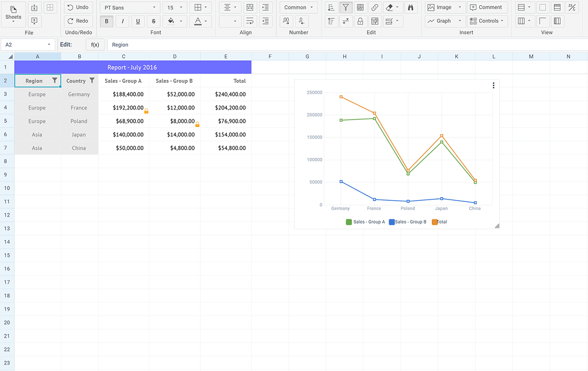The width and height of the screenshot is (588, 371).
Task: Click the insert Image button
Action: 445,8
